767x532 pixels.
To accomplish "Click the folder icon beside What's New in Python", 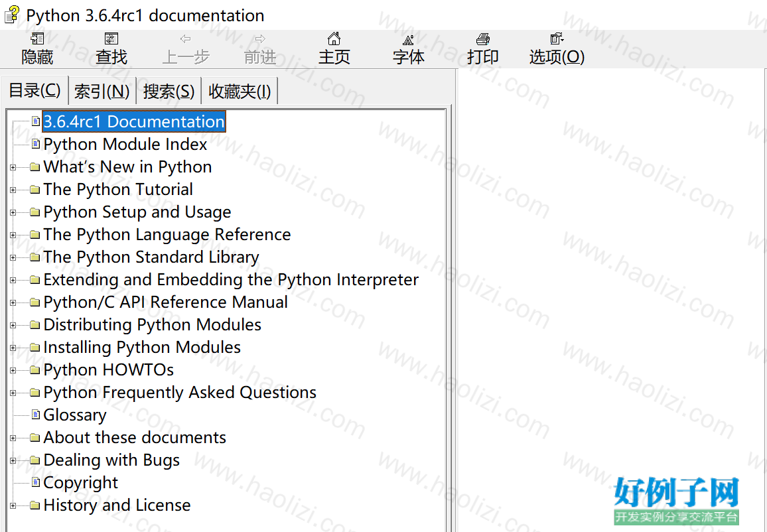I will (x=35, y=166).
